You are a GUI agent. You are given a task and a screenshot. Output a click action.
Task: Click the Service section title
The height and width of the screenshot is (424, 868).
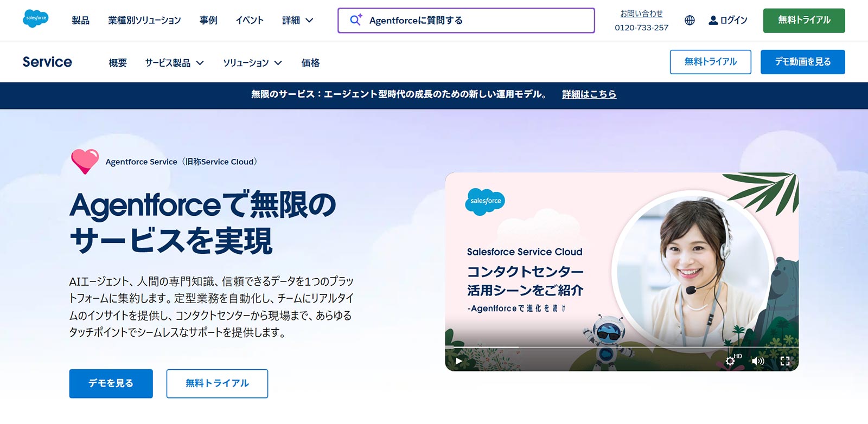tap(47, 62)
